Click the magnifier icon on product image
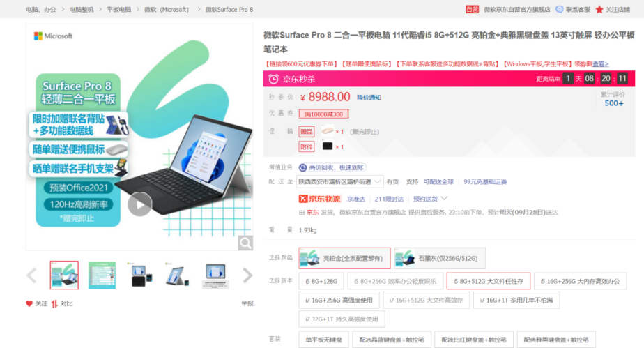The width and height of the screenshot is (644, 348). [x=245, y=243]
